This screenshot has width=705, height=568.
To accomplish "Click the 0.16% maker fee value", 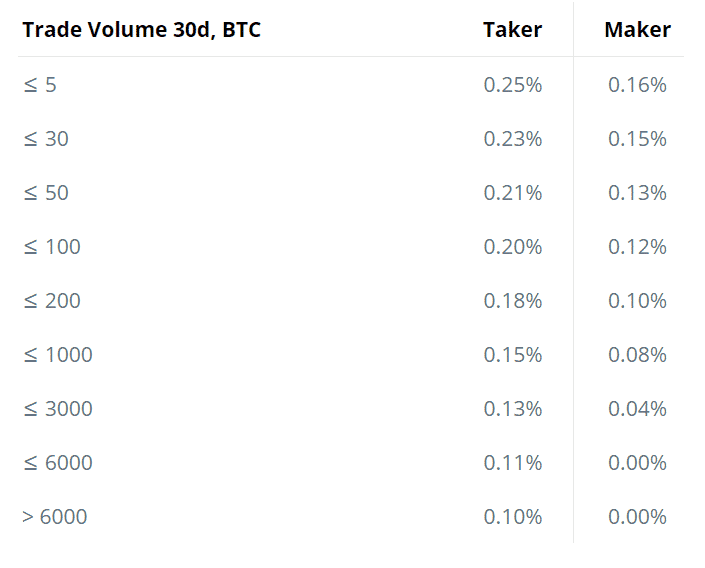I will (x=638, y=85).
